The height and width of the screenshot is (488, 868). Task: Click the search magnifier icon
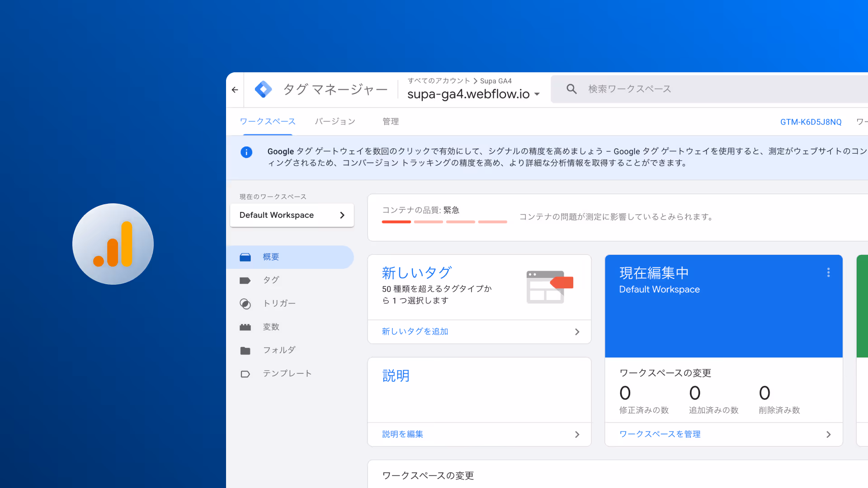[571, 89]
